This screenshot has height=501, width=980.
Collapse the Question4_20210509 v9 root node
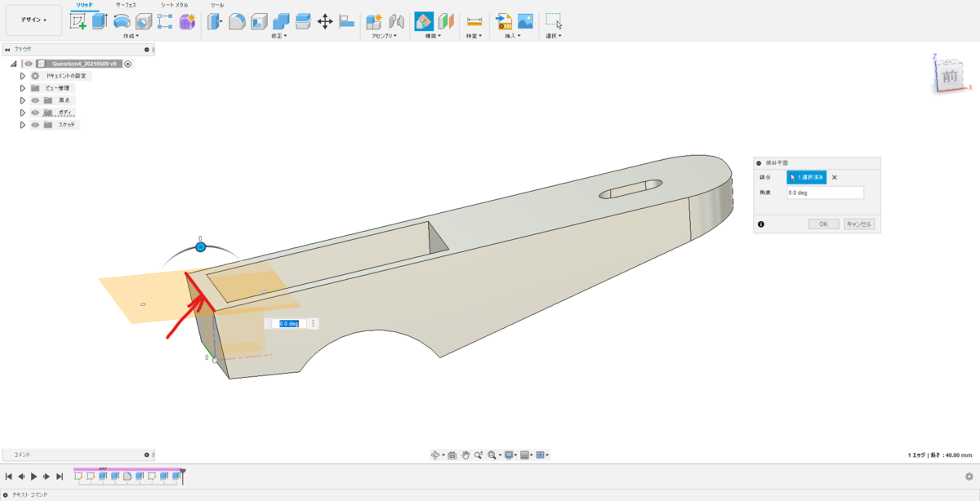13,64
